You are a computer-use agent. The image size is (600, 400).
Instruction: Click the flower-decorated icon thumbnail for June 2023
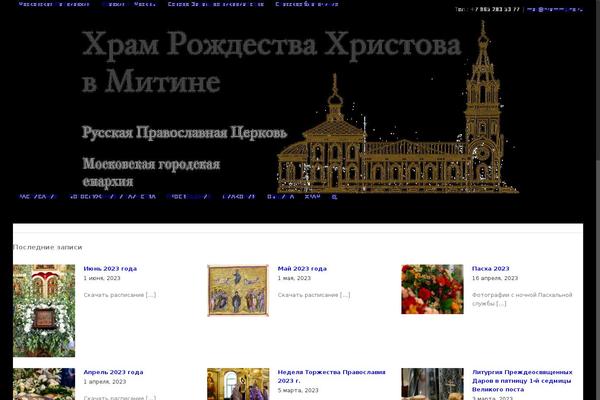click(x=44, y=310)
